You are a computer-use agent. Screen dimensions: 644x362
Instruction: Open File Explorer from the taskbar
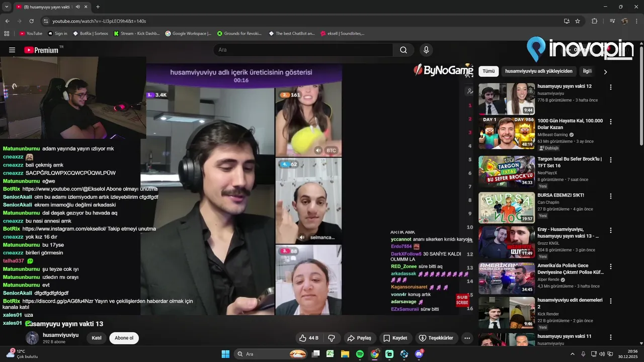[345, 354]
